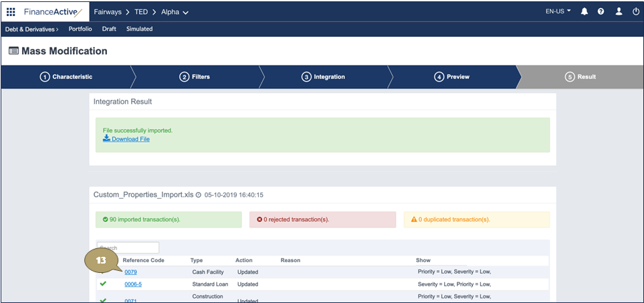Switch to the Portfolio tab
644x303 pixels.
(80, 29)
